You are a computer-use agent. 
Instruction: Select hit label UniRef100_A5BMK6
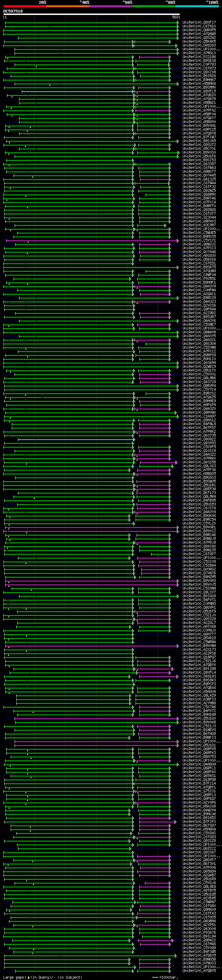(199, 84)
